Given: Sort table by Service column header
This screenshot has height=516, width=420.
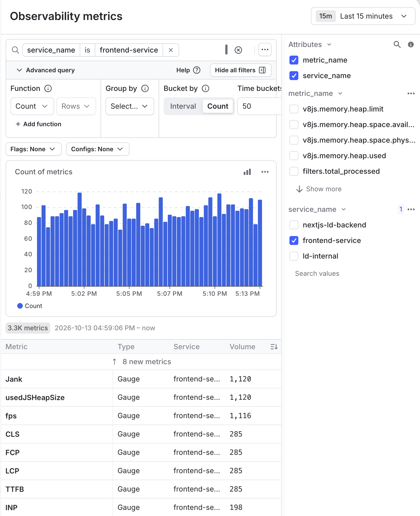Looking at the screenshot, I should pos(186,347).
